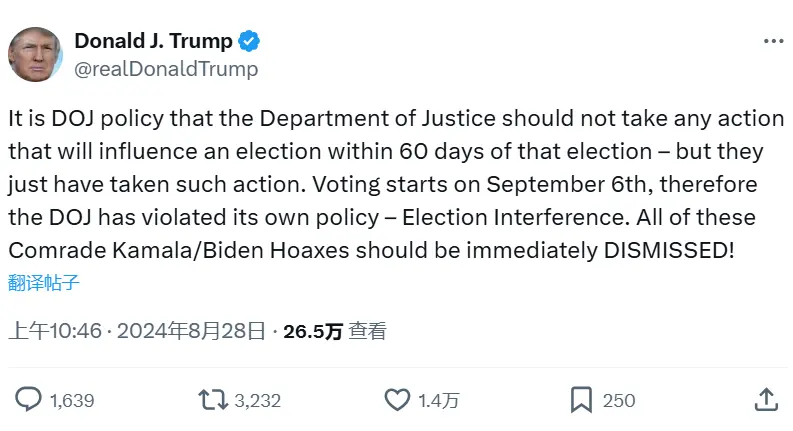Open Donald J. Trump profile picture
793x431 pixels.
pyautogui.click(x=36, y=54)
